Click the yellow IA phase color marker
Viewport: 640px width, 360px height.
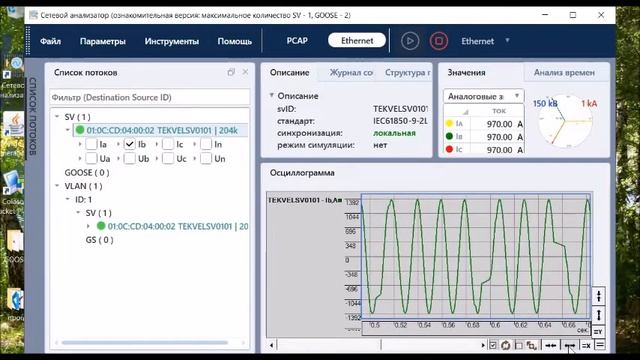(x=449, y=123)
